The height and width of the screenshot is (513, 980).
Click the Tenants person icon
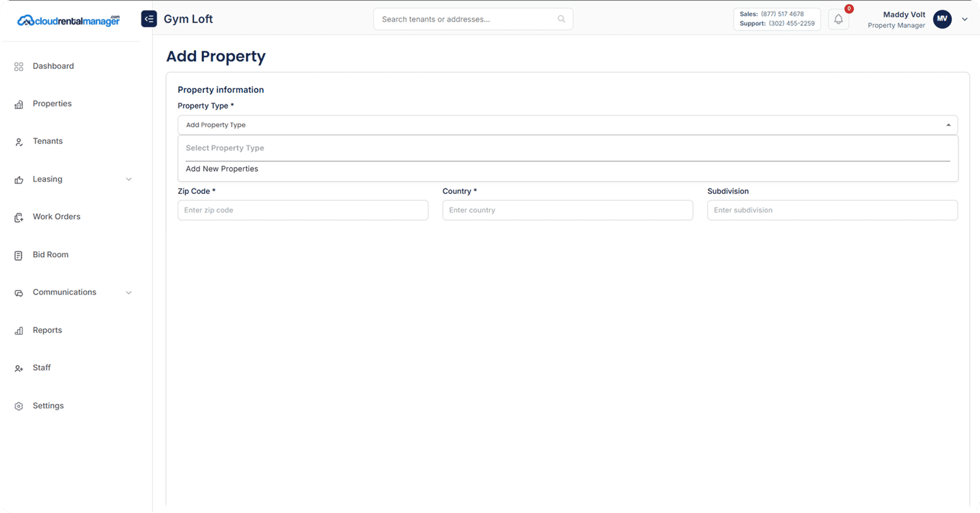(x=19, y=142)
